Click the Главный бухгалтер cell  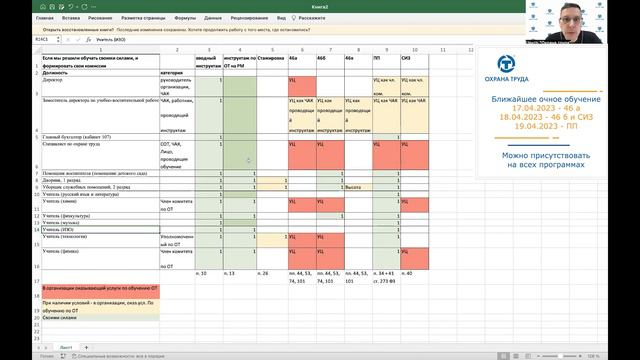click(100, 137)
